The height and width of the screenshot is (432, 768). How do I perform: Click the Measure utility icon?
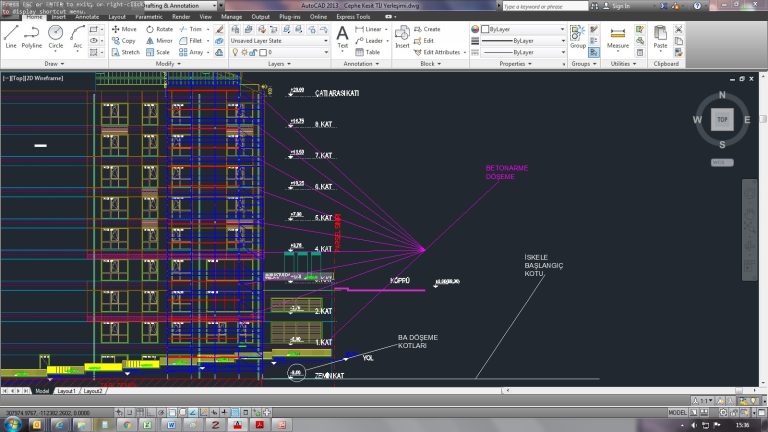coord(618,35)
